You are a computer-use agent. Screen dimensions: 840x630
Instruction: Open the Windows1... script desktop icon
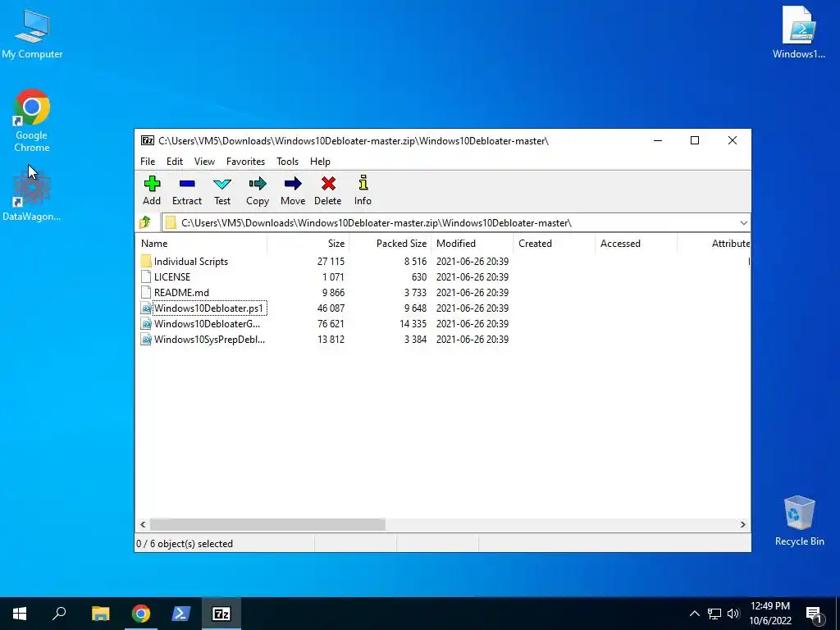(799, 32)
